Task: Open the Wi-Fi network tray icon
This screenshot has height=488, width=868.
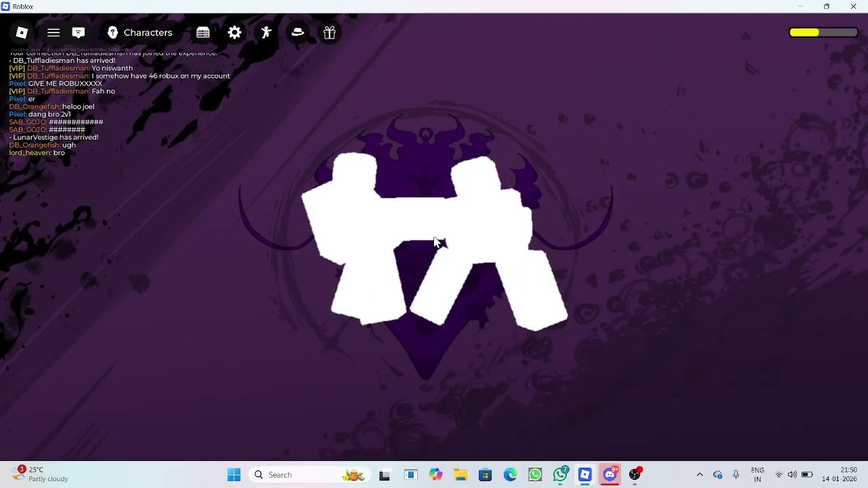Action: coord(778,474)
